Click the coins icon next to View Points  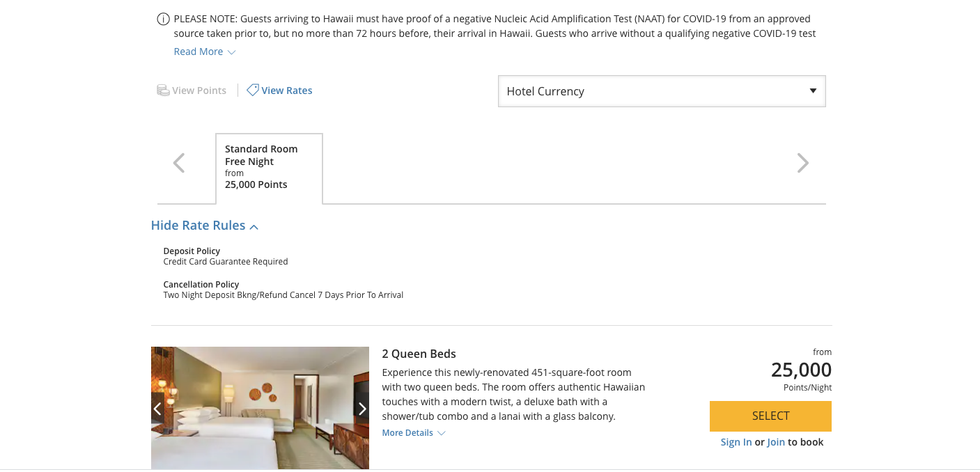(163, 90)
